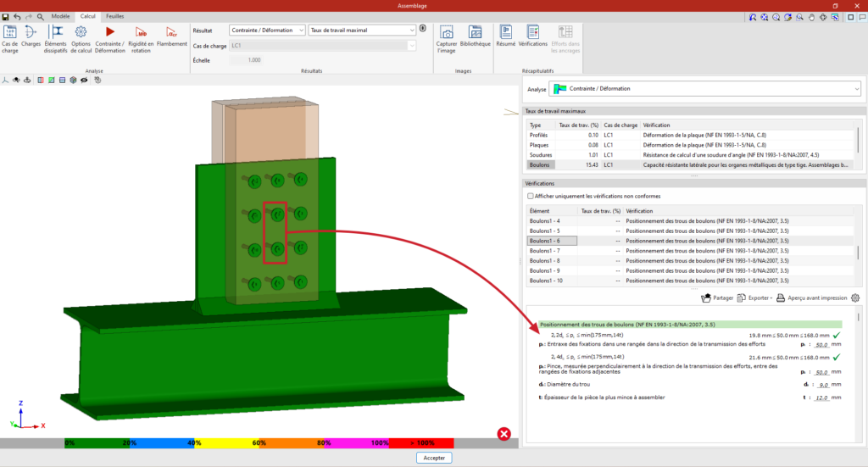
Task: Switch to the Feuilles tab
Action: pos(114,16)
